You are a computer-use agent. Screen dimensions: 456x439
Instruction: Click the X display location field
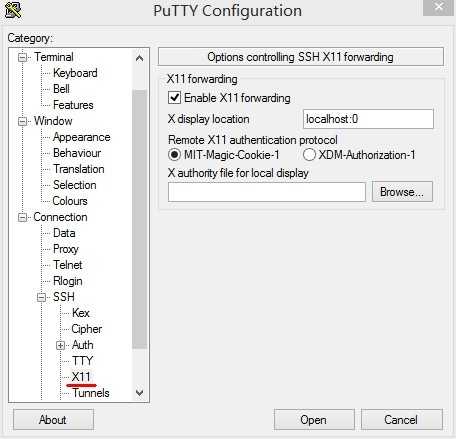(368, 119)
